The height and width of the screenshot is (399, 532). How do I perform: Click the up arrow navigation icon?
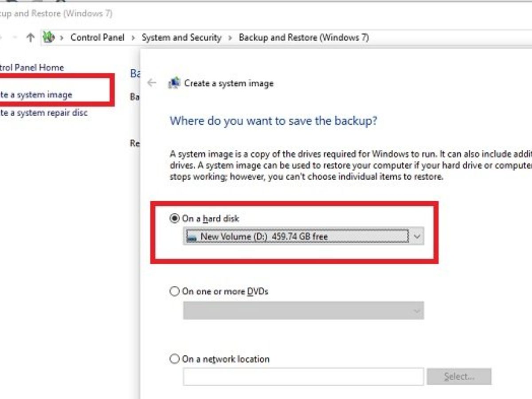tap(30, 38)
